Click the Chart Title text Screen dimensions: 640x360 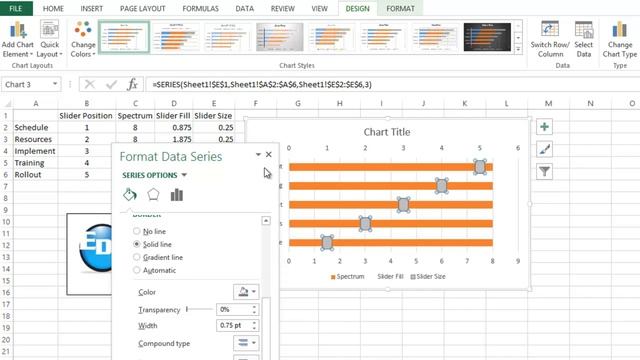(387, 132)
